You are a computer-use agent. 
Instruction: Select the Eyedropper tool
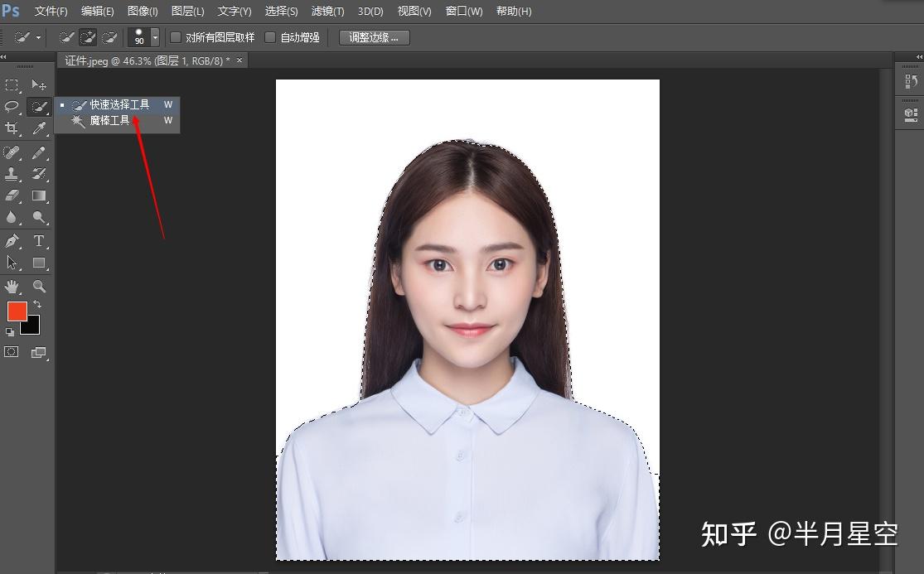click(x=37, y=128)
